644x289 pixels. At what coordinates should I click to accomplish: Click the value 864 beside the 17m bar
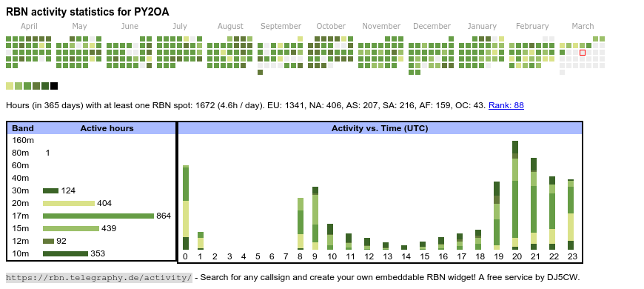click(x=164, y=216)
